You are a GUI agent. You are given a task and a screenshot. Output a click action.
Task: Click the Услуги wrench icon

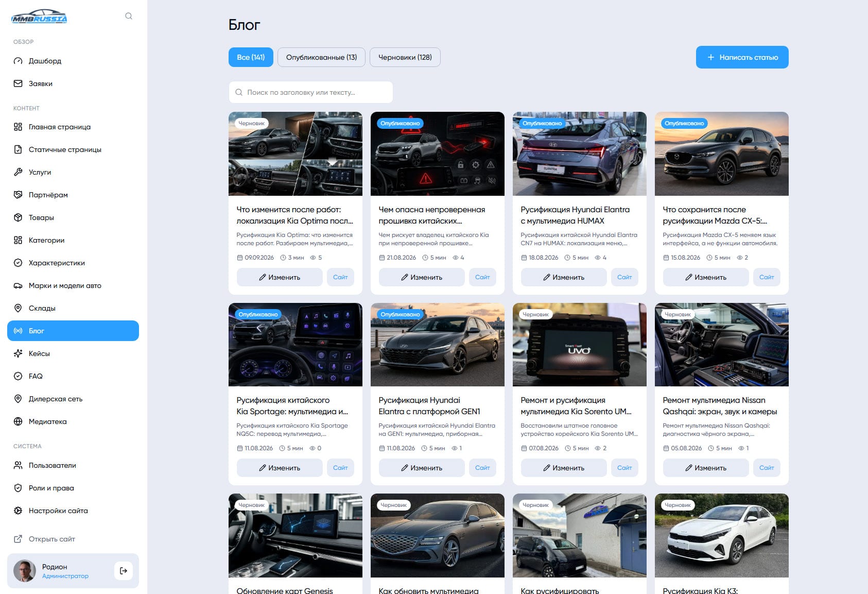[18, 172]
